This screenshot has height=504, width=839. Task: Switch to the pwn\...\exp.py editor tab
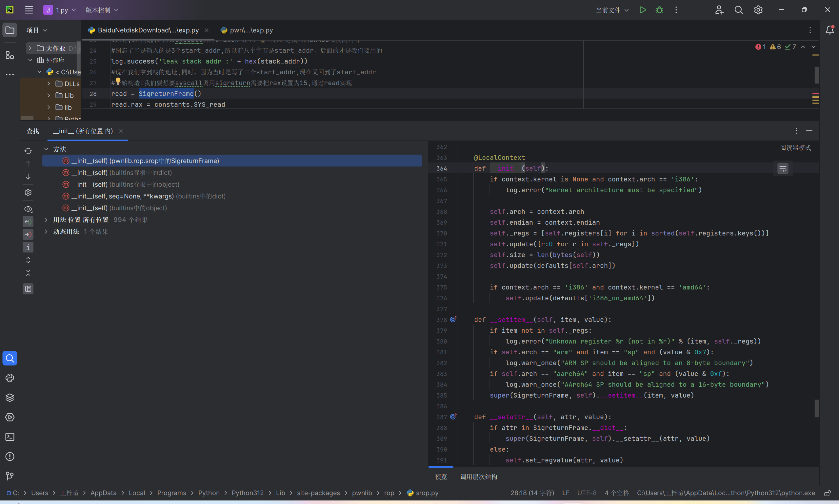click(251, 30)
